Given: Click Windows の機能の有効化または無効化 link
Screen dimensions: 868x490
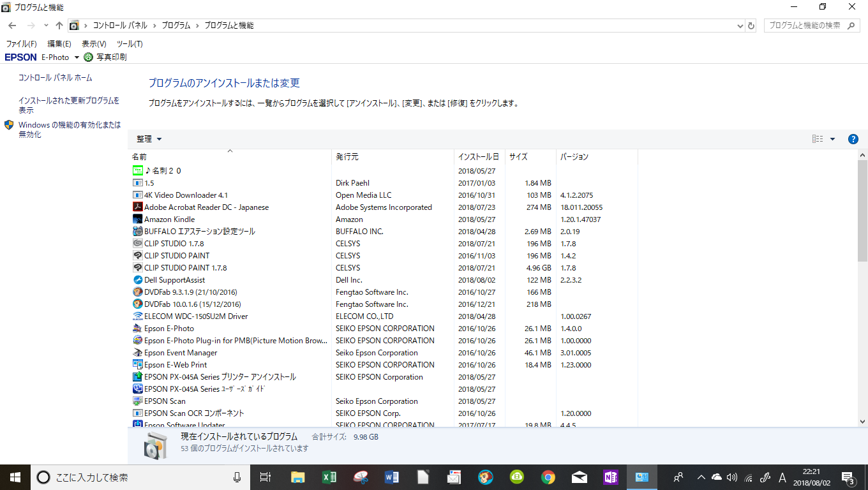Looking at the screenshot, I should (70, 130).
